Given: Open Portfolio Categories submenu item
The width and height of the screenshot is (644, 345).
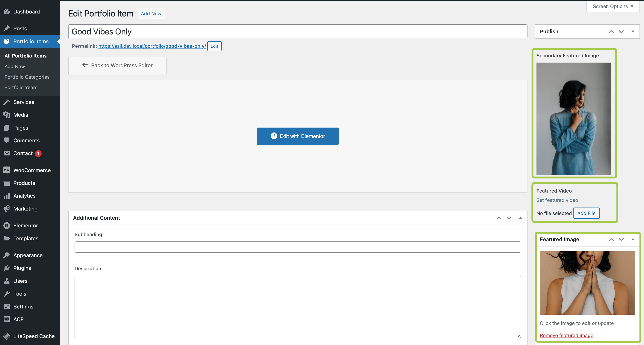Looking at the screenshot, I should 27,77.
